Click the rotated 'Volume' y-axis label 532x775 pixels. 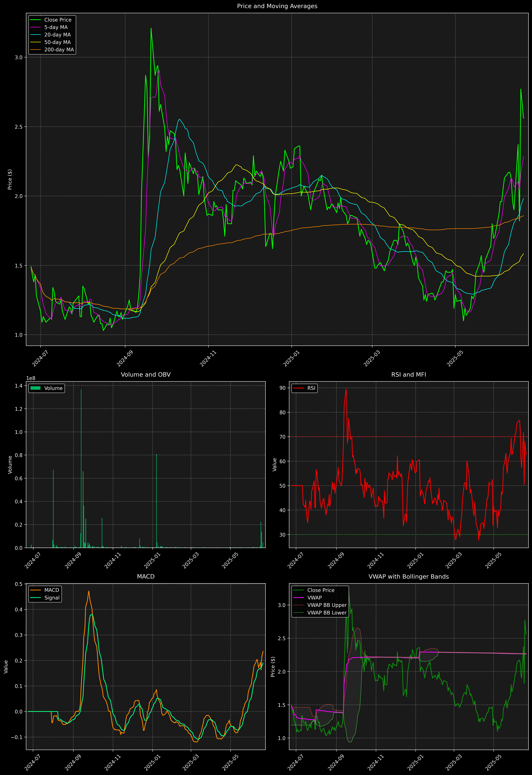(x=10, y=464)
